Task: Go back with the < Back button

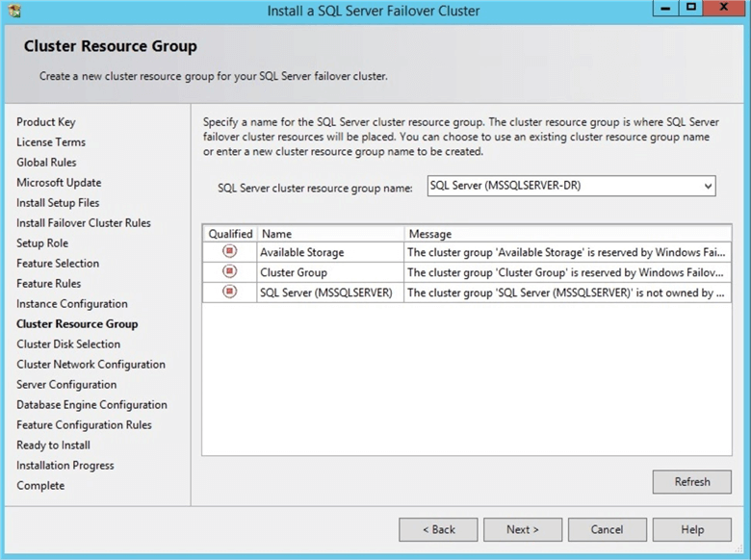Action: pyautogui.click(x=438, y=529)
